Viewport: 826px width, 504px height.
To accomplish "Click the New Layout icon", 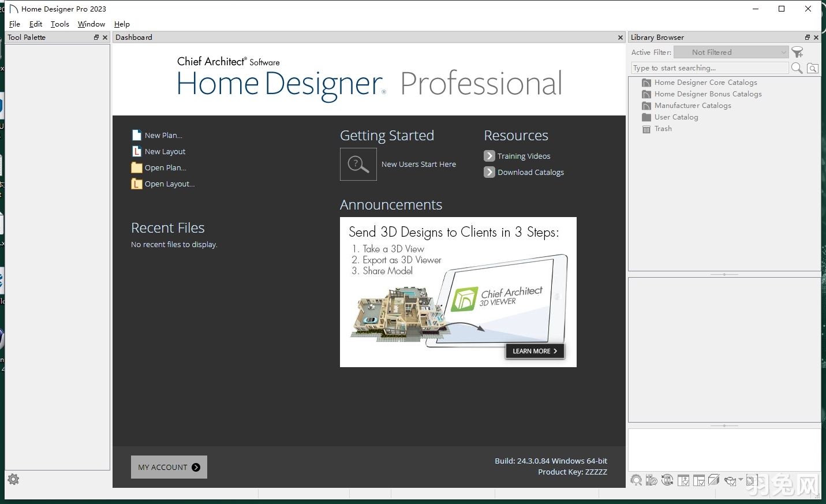I will pyautogui.click(x=136, y=151).
